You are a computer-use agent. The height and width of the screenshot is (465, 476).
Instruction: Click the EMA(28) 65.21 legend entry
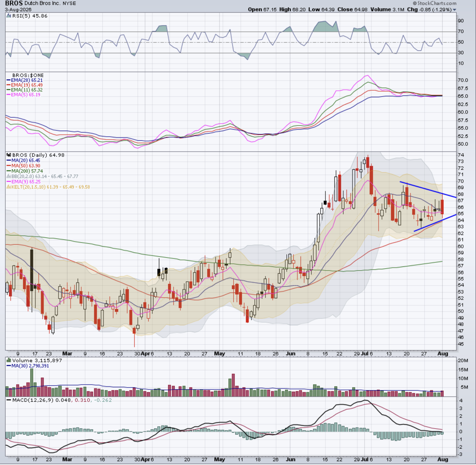(x=25, y=80)
